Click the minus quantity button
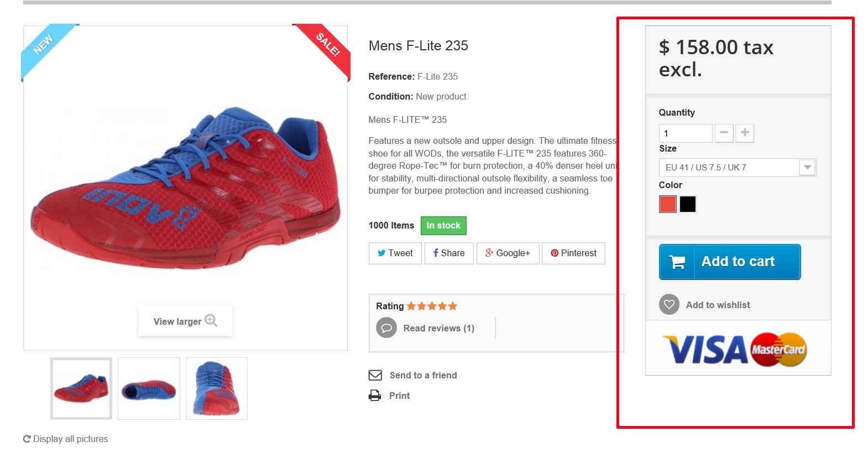868x452 pixels. [724, 133]
